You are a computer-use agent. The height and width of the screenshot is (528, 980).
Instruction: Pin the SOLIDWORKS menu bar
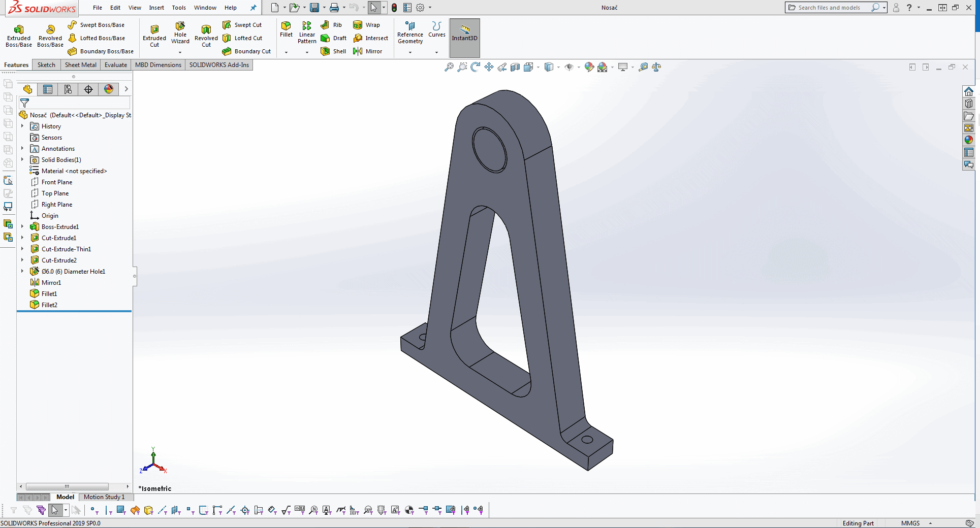253,8
